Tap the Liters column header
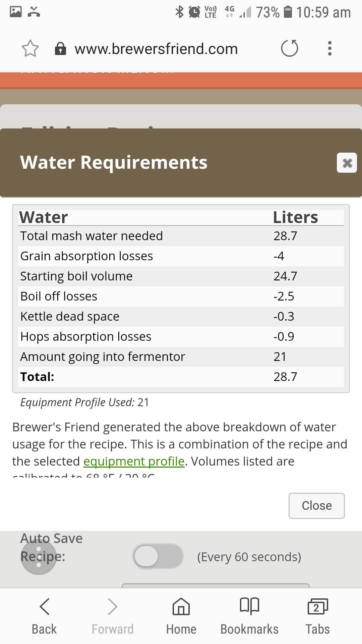Image resolution: width=362 pixels, height=644 pixels. coord(295,217)
